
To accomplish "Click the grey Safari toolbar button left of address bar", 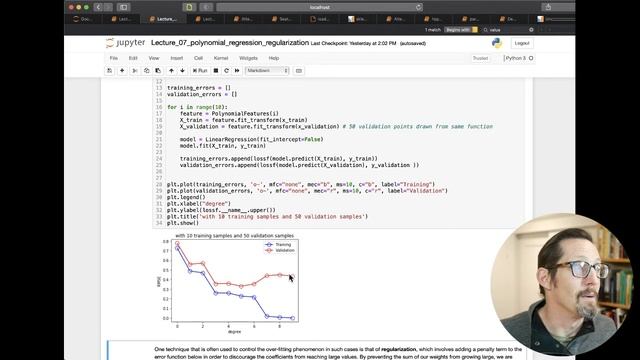I will tap(206, 7).
